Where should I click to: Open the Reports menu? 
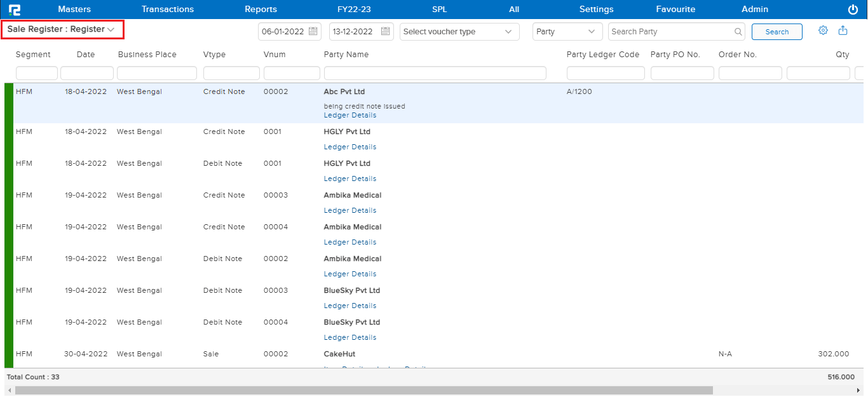[261, 10]
